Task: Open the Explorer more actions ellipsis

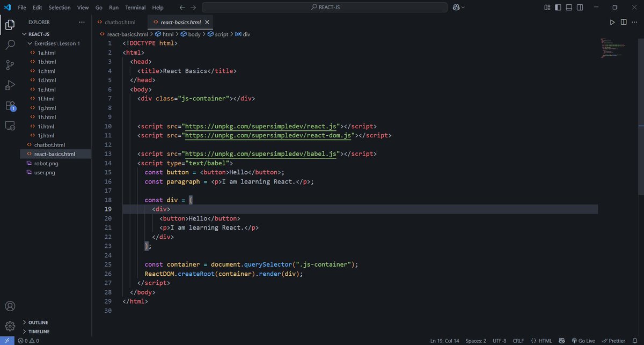Action: (x=82, y=22)
